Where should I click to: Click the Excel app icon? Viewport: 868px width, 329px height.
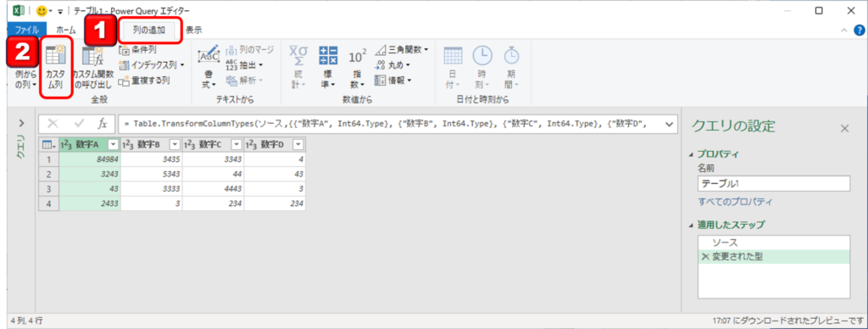click(x=19, y=10)
